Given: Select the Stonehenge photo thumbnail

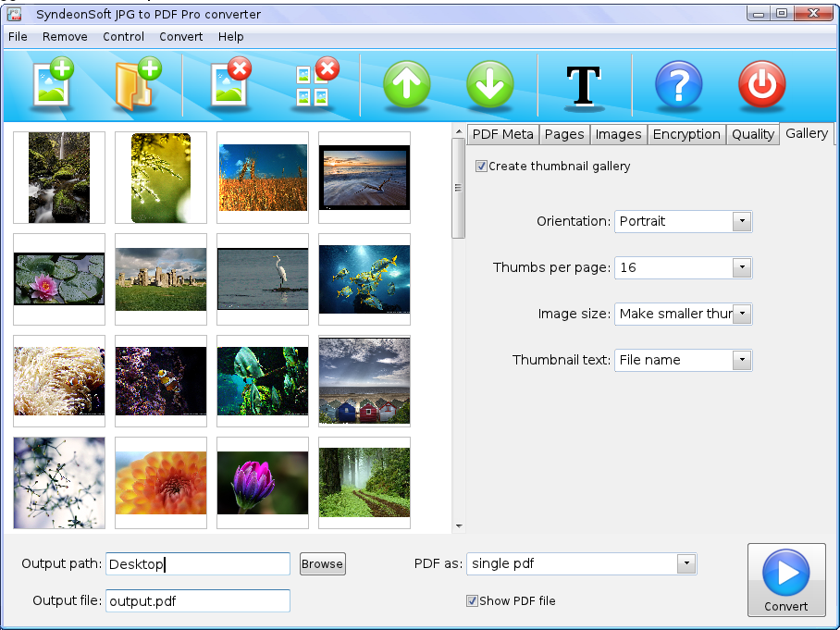Looking at the screenshot, I should click(x=160, y=279).
